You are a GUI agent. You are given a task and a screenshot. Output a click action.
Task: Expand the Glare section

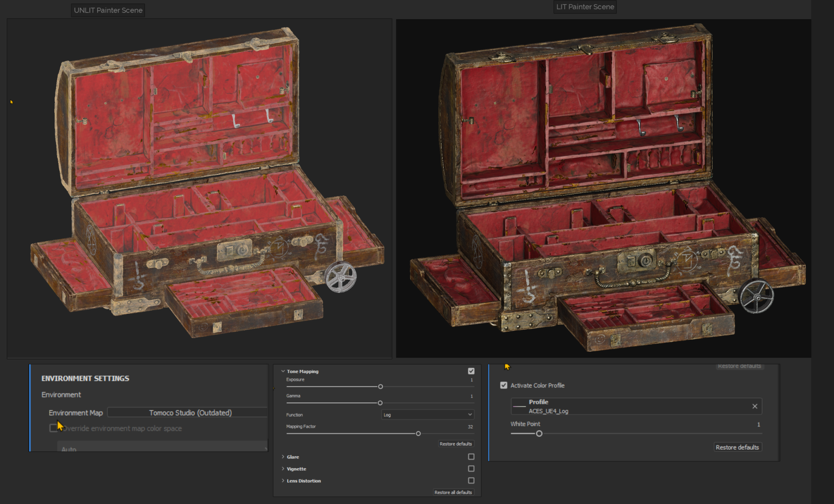[x=283, y=457]
